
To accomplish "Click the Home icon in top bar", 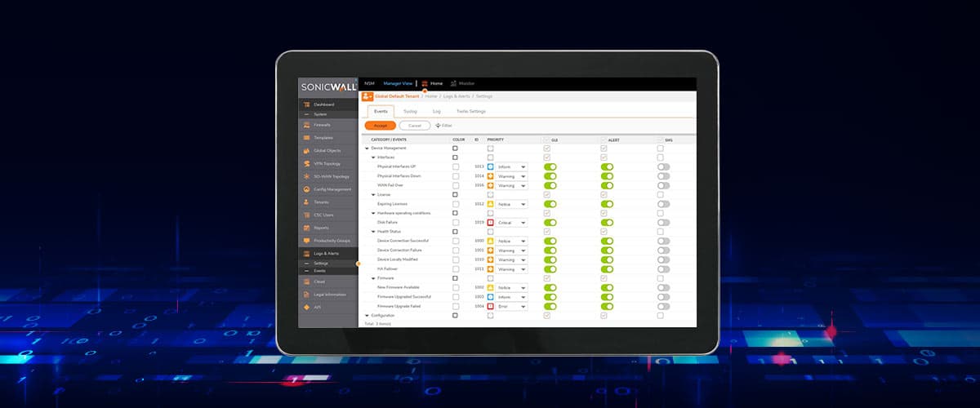I will (425, 83).
